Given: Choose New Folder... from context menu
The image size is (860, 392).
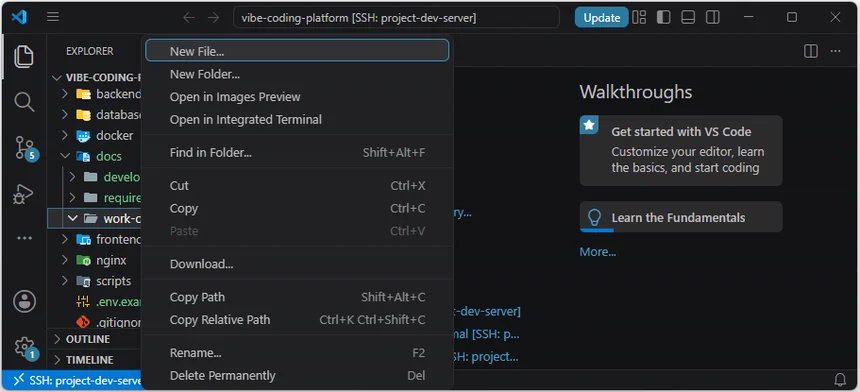Looking at the screenshot, I should click(x=297, y=74).
